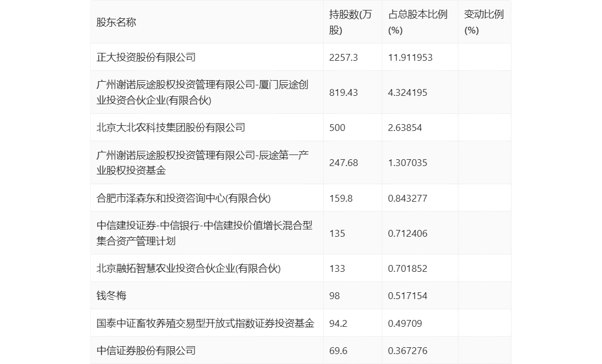Click the percentage 0.701852
This screenshot has width=602, height=364.
[x=407, y=269]
